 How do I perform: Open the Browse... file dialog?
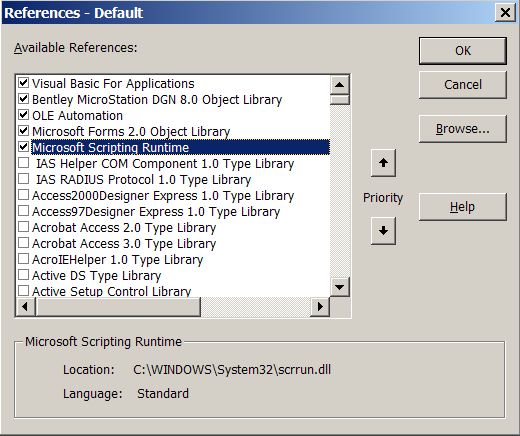tap(463, 129)
